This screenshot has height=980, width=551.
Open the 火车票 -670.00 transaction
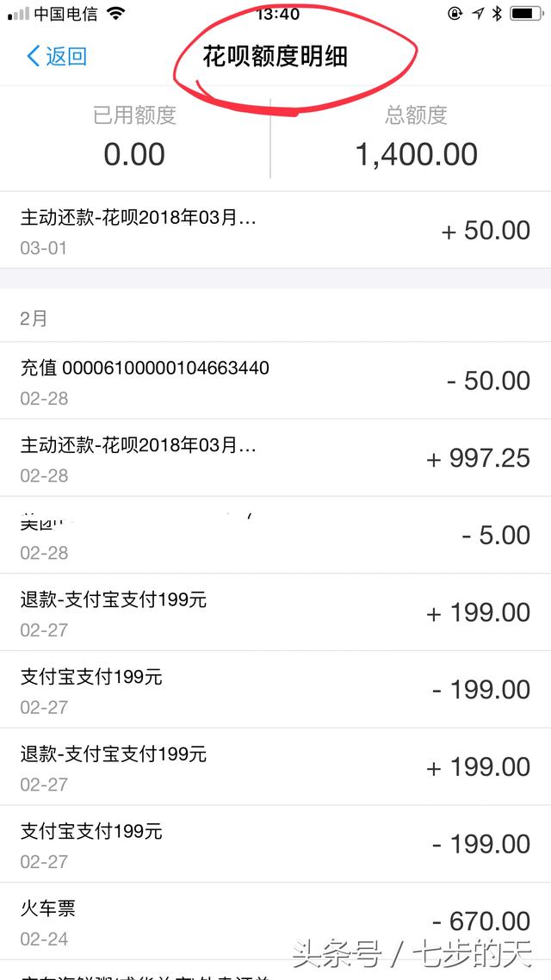click(x=275, y=921)
